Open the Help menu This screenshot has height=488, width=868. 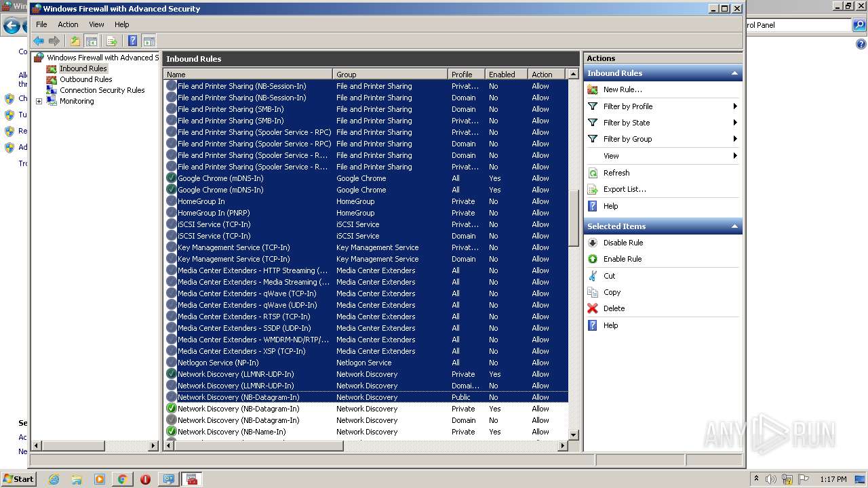pyautogui.click(x=121, y=24)
